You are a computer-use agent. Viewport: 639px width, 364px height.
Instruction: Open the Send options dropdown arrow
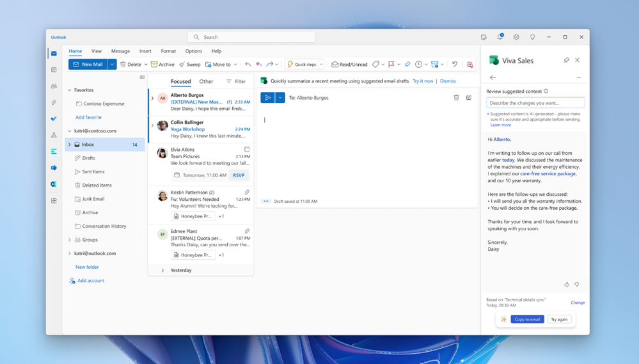tap(280, 98)
